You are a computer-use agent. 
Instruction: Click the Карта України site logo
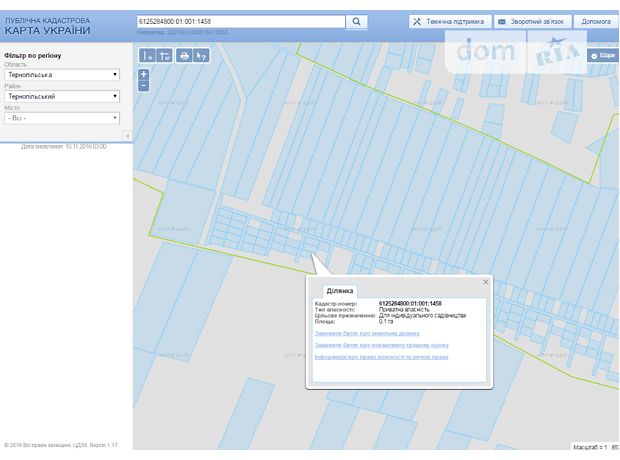[47, 27]
